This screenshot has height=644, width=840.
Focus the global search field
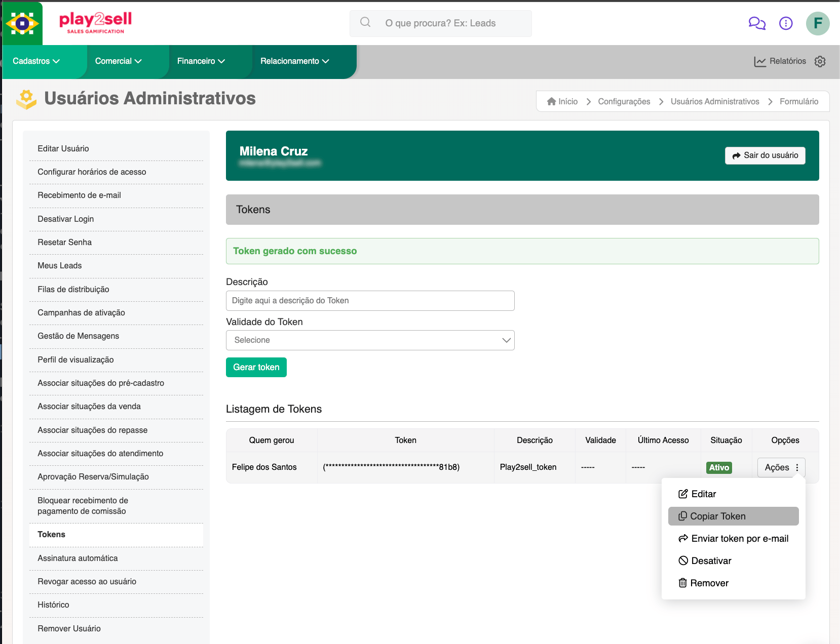coord(441,23)
